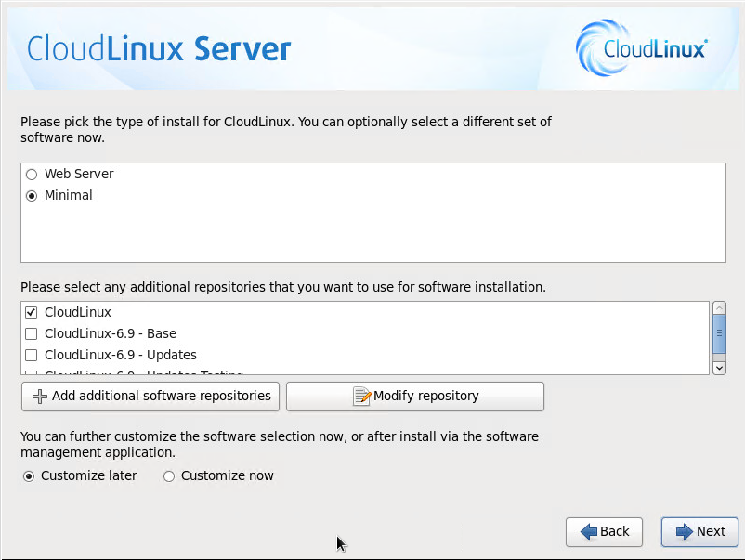Open Add additional software repositories dialog
This screenshot has height=560, width=745.
tap(150, 397)
